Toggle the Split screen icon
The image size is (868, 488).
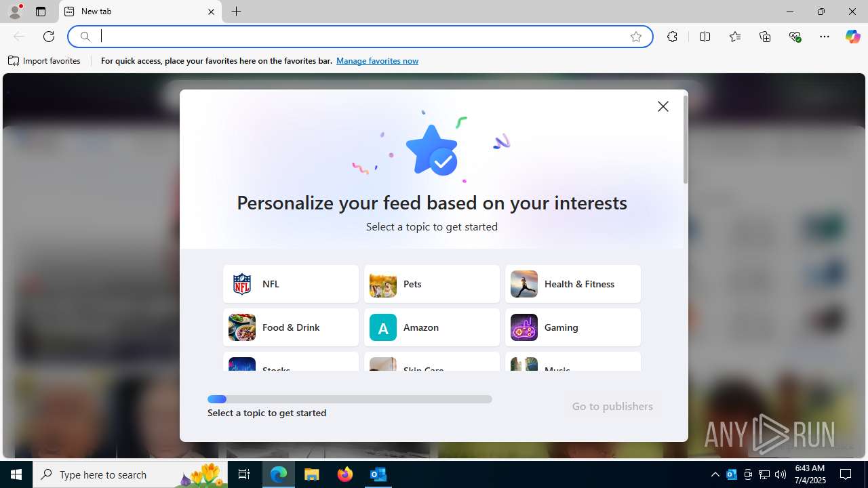coord(705,37)
